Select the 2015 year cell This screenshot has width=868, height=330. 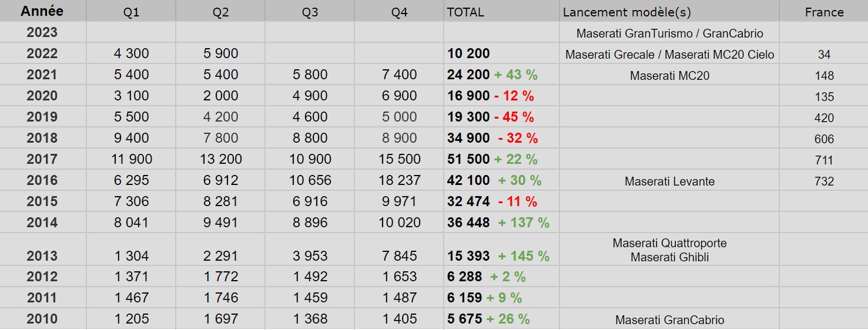click(42, 201)
